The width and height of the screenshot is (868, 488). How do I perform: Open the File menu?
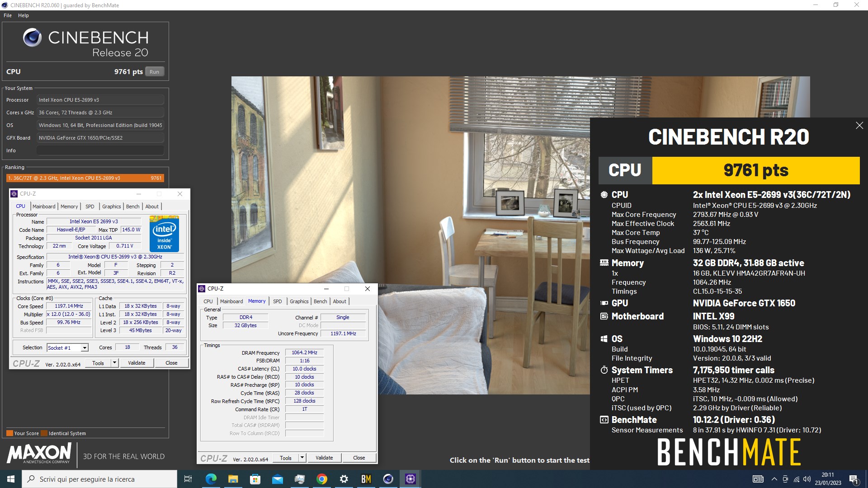[8, 15]
